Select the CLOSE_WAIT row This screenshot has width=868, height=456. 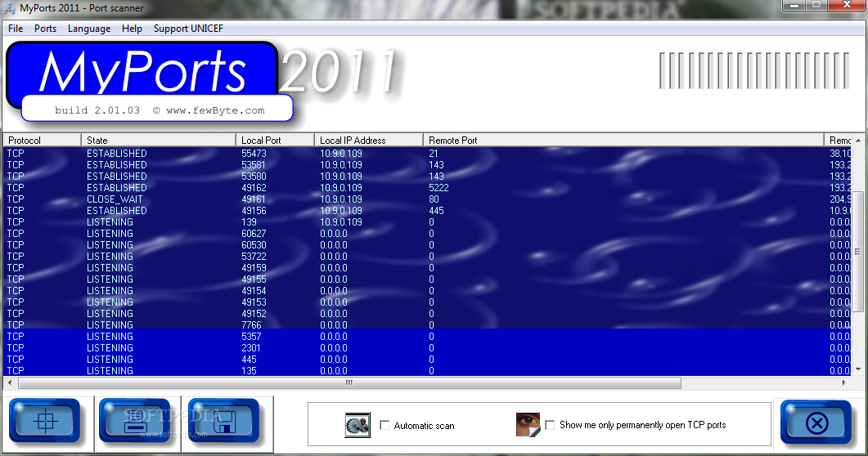427,199
